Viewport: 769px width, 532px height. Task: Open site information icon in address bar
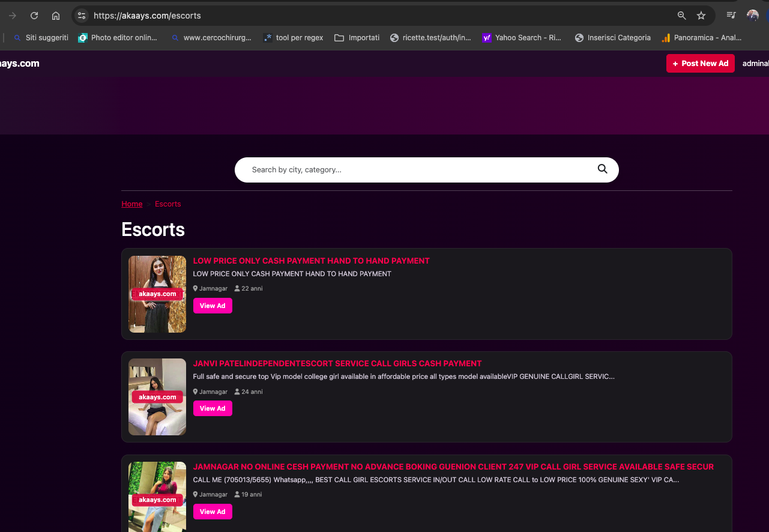pos(82,16)
